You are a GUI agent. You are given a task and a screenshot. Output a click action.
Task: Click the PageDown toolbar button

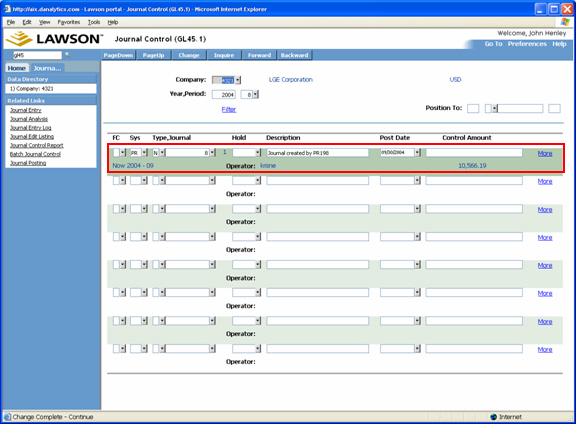pos(118,55)
